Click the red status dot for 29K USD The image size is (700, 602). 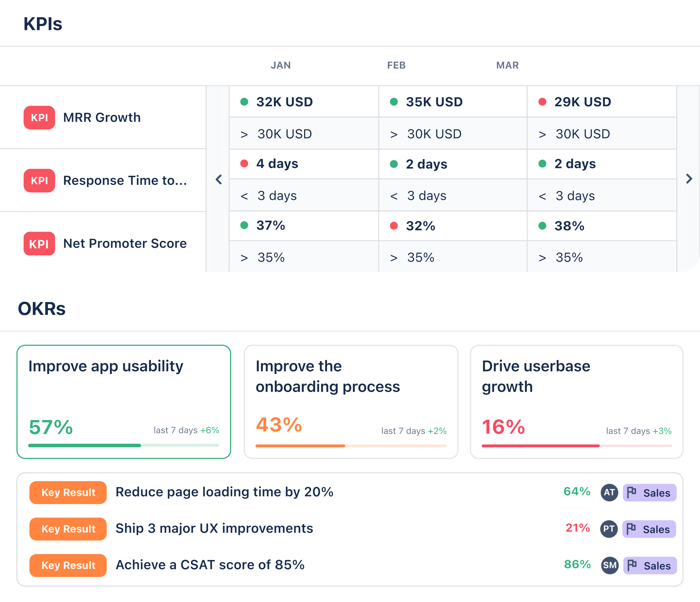(x=542, y=102)
